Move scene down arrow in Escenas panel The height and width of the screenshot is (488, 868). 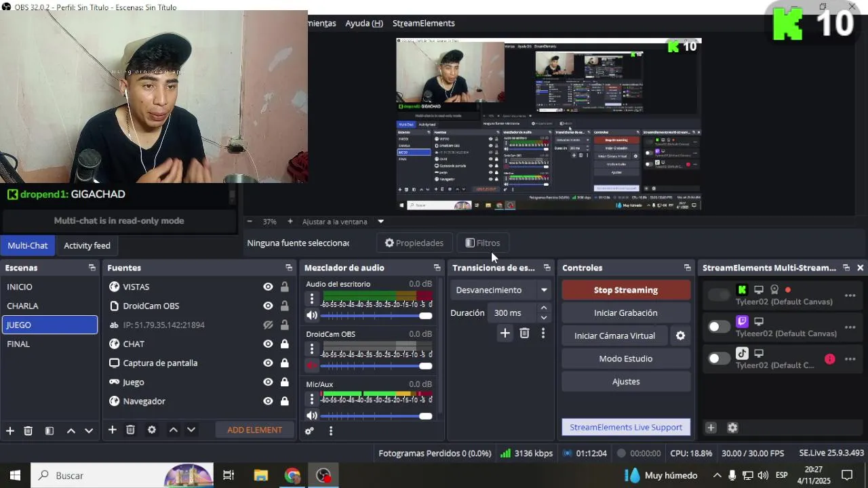89,430
